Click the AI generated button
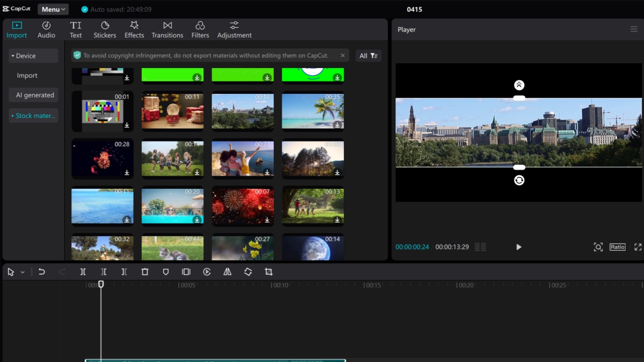Screen dimensions: 644x362 click(x=34, y=95)
